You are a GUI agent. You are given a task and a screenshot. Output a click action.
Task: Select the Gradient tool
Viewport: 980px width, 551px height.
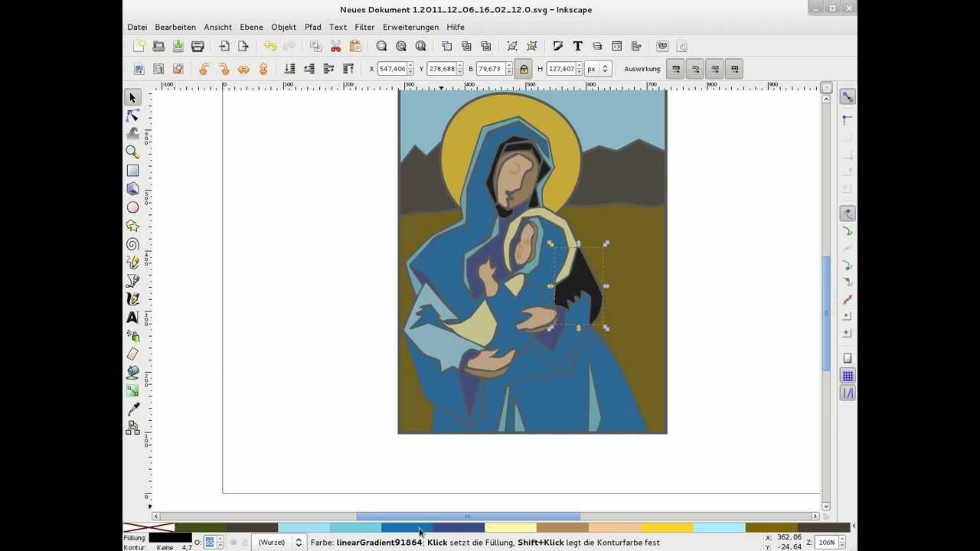[132, 391]
